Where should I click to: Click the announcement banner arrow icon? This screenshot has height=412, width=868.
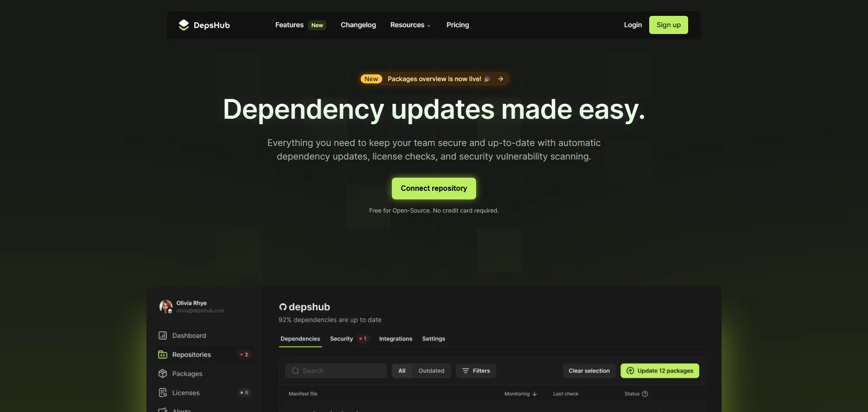coord(501,79)
